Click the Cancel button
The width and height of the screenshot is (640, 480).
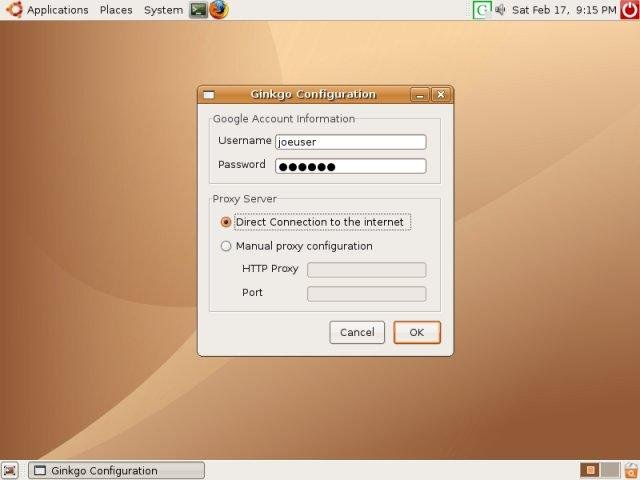coord(357,332)
